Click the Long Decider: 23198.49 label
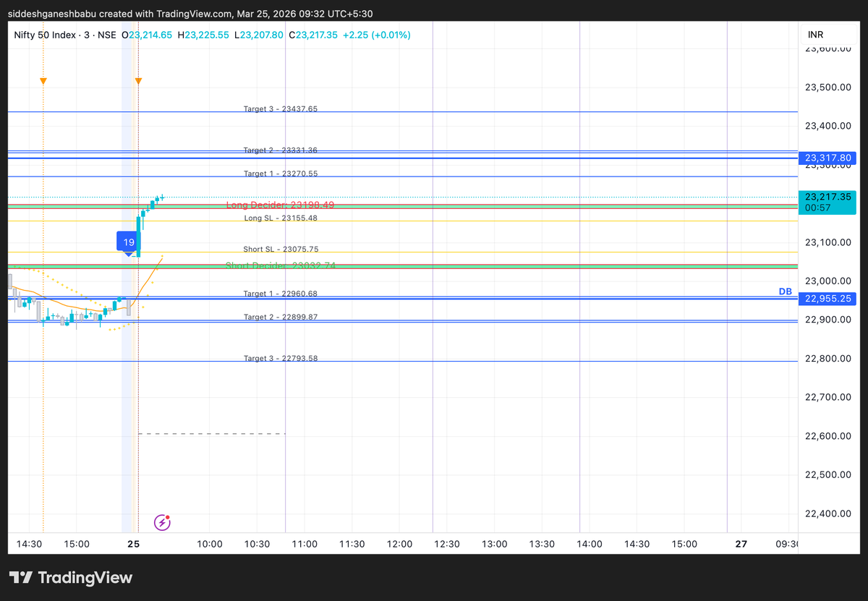The height and width of the screenshot is (601, 868). tap(280, 205)
